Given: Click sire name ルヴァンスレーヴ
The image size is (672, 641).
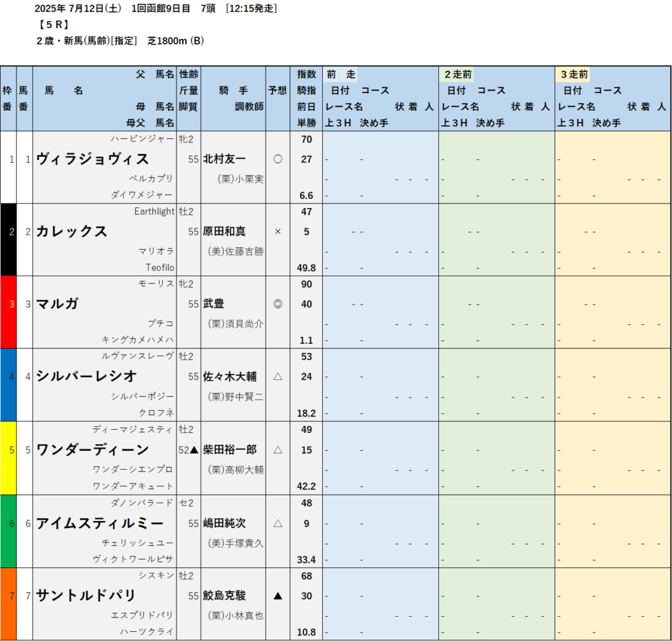Looking at the screenshot, I should (x=138, y=356).
